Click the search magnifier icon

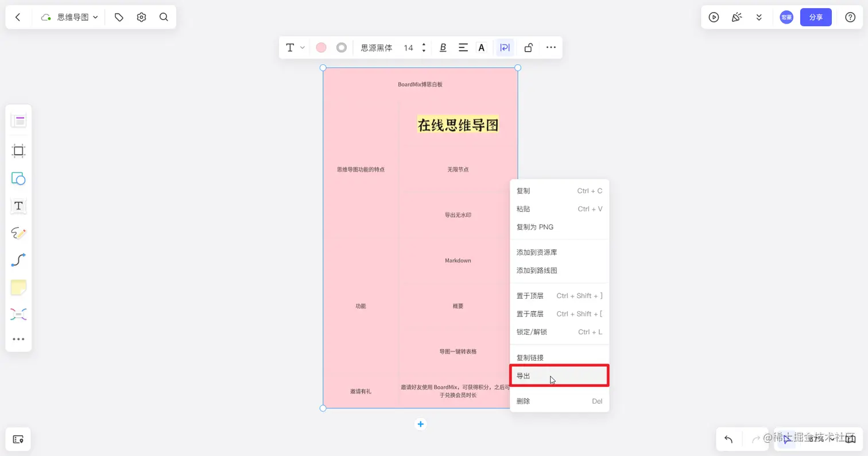pyautogui.click(x=164, y=17)
